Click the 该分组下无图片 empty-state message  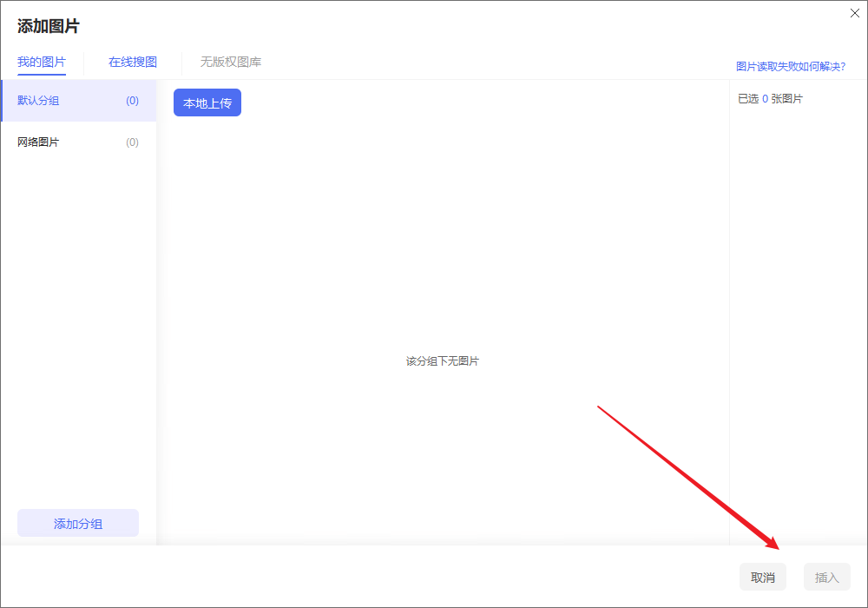click(443, 361)
